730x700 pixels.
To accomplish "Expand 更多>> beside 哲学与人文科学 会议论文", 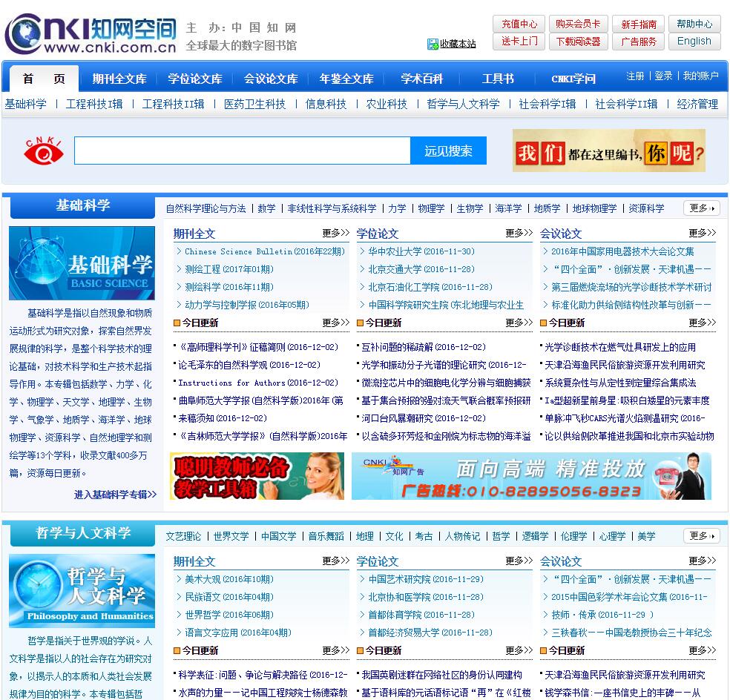I will pos(702,561).
